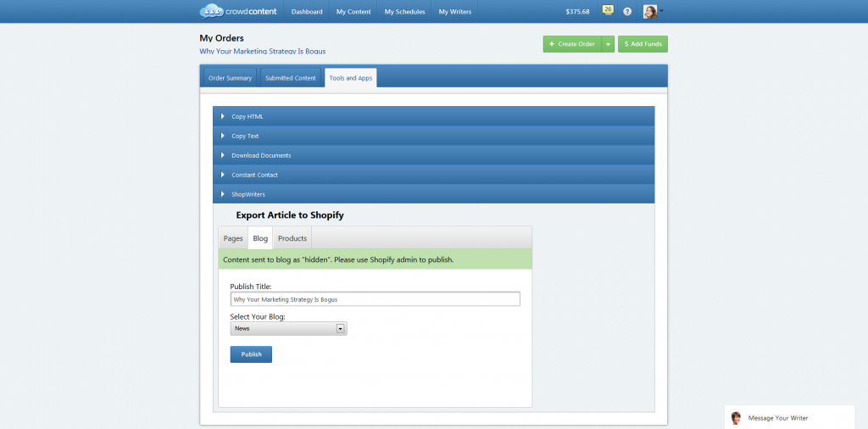The image size is (868, 429).
Task: Open the help question mark icon
Action: [x=627, y=12]
